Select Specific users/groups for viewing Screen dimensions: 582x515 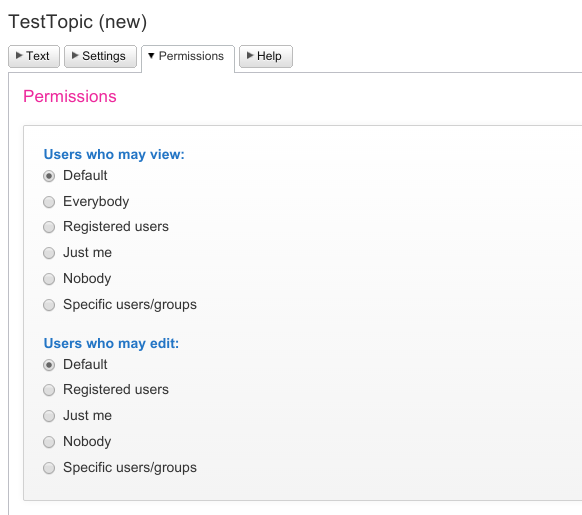tap(49, 305)
